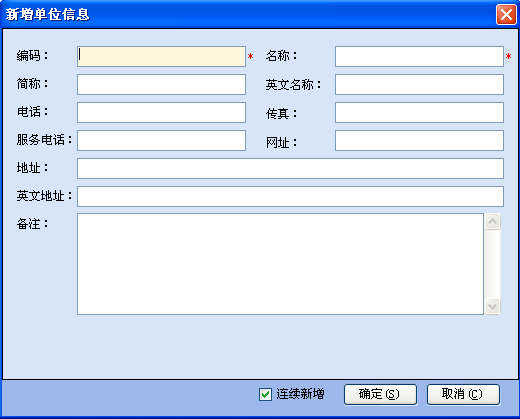The width and height of the screenshot is (520, 419).
Task: Click inside the 备注 remarks text area
Action: [280, 264]
